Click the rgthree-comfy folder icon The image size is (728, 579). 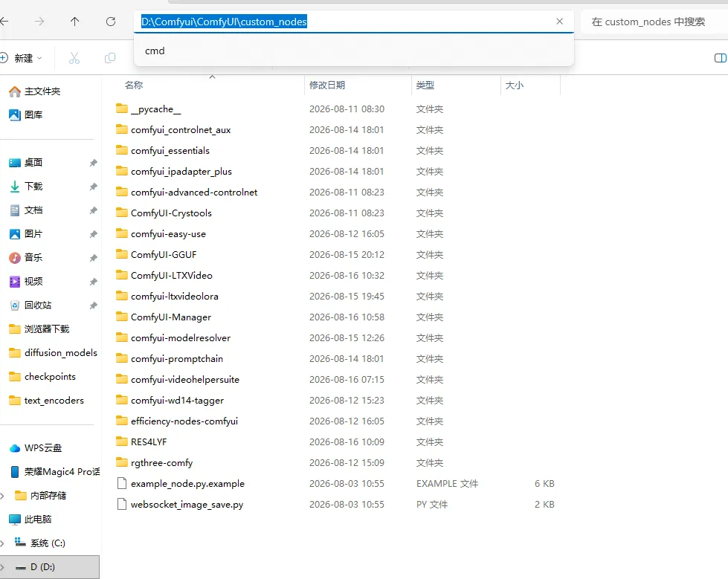[x=122, y=462]
